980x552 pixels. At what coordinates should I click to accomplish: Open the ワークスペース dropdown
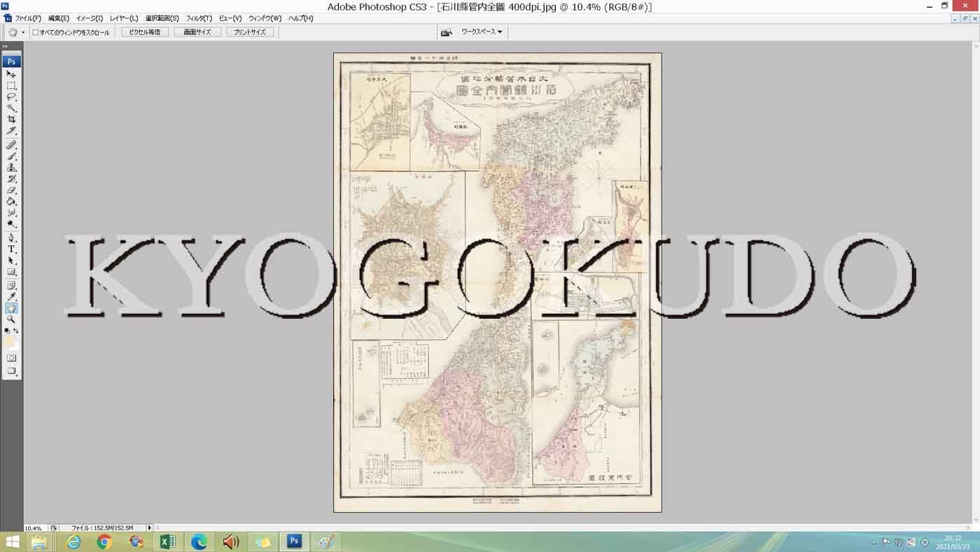click(482, 32)
